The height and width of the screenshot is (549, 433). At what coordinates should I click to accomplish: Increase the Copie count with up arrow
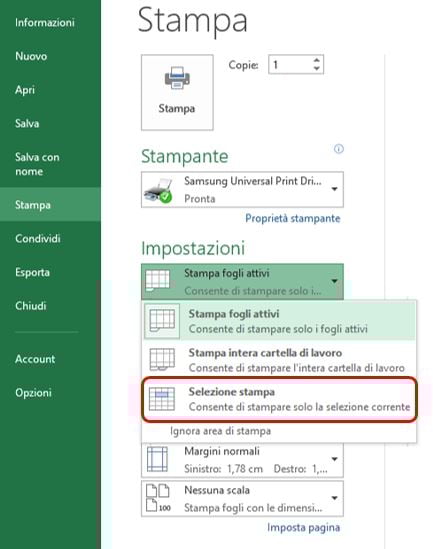coord(316,60)
